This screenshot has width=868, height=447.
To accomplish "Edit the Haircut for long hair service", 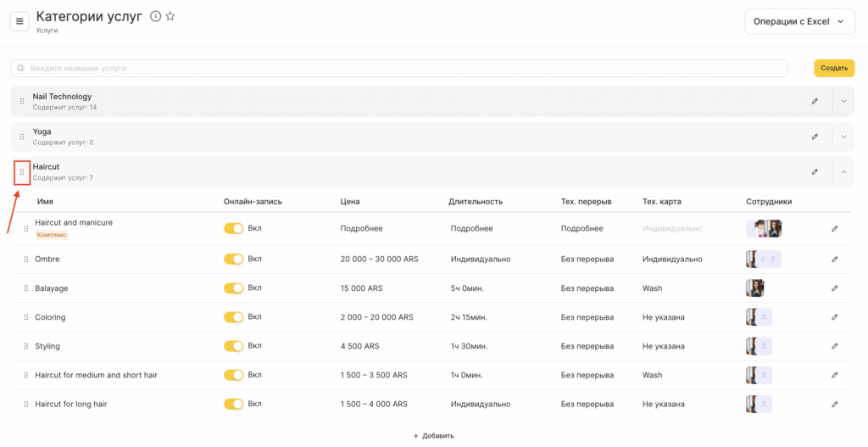I will pyautogui.click(x=834, y=405).
